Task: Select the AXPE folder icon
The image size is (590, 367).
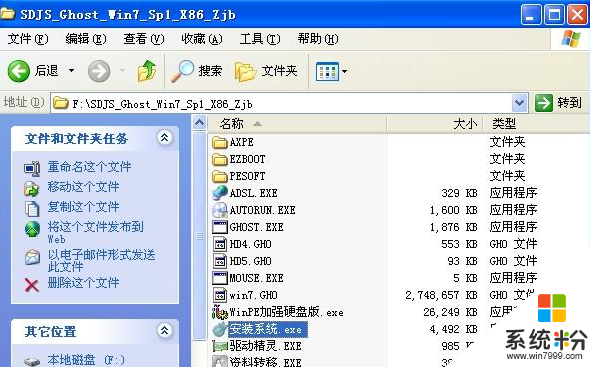Action: 219,143
